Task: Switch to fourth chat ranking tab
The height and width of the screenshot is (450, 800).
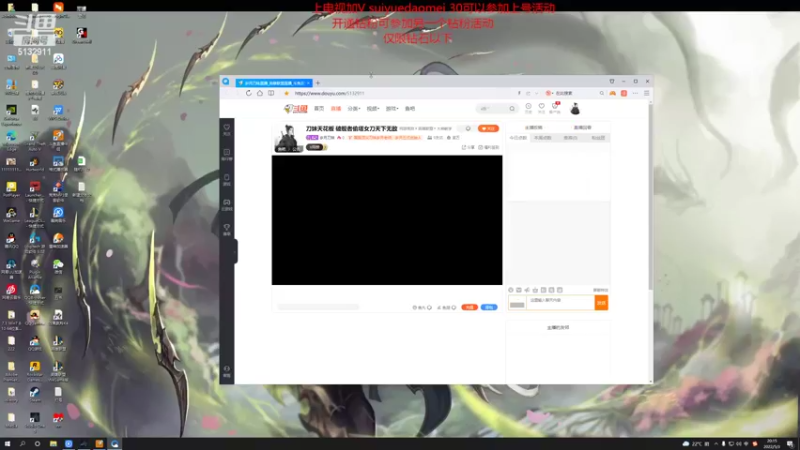Action: (597, 138)
